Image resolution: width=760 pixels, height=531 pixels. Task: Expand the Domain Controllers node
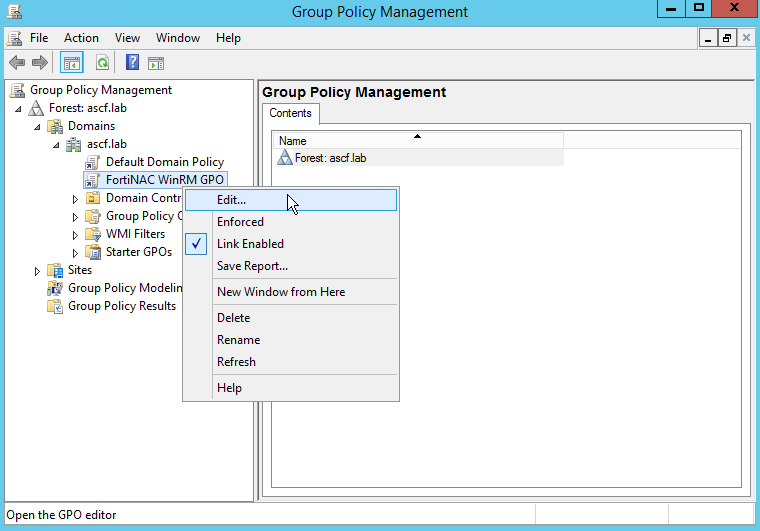(75, 199)
